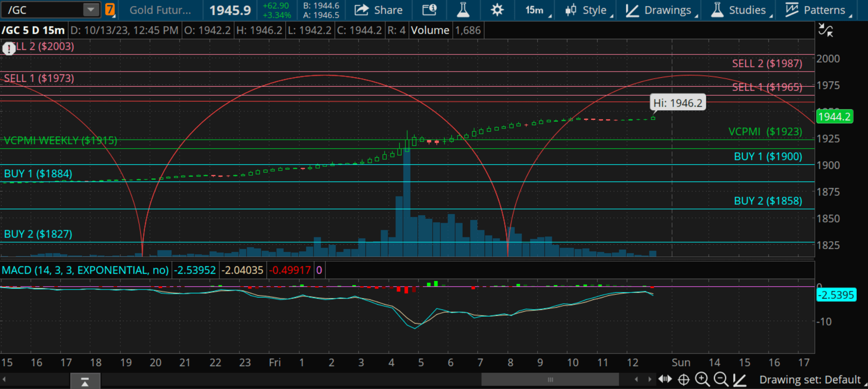The image size is (868, 389).
Task: Open the Patterns menu
Action: (818, 10)
